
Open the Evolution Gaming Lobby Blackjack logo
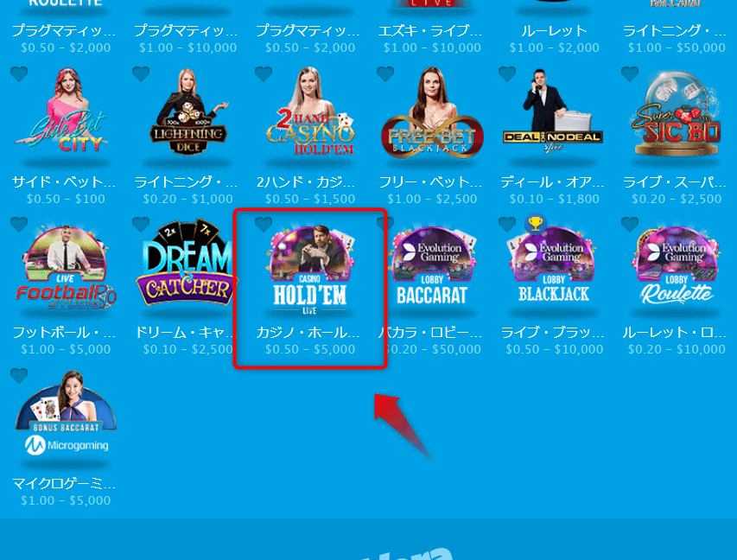(554, 264)
